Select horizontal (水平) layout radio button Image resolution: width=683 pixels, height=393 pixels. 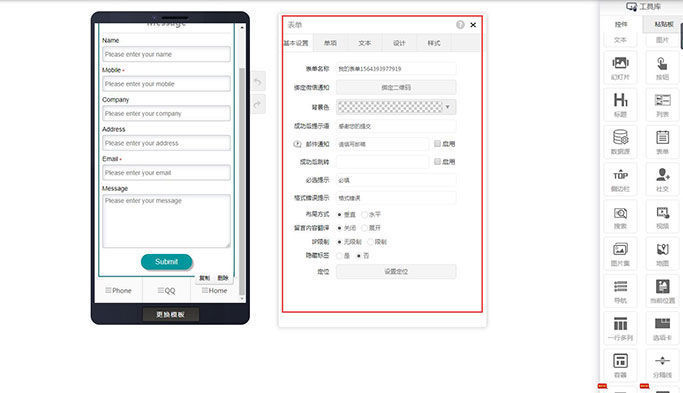tap(365, 214)
